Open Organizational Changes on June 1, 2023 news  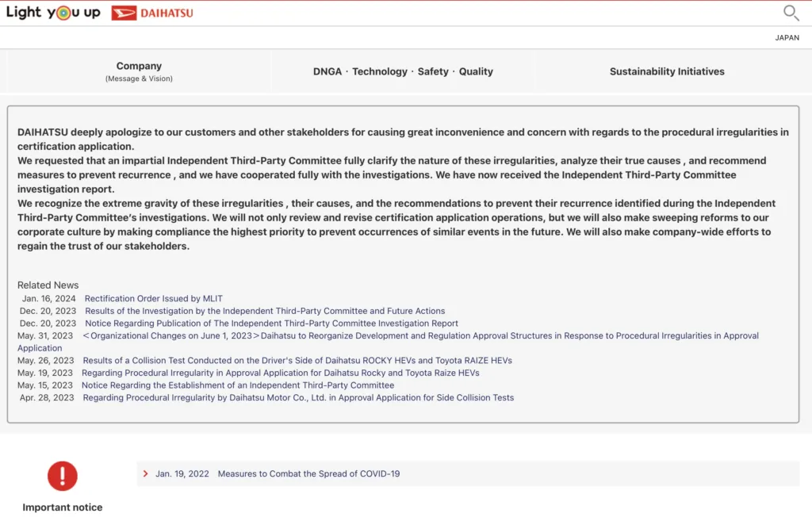tap(420, 336)
